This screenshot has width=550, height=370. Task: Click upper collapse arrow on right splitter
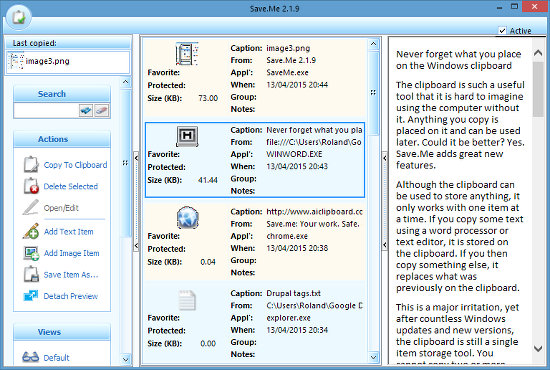(x=385, y=158)
